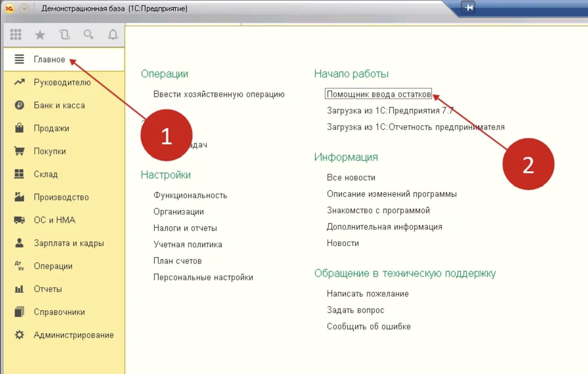588x374 pixels.
Task: Open the Зарплата и кадры section
Action: pyautogui.click(x=69, y=243)
